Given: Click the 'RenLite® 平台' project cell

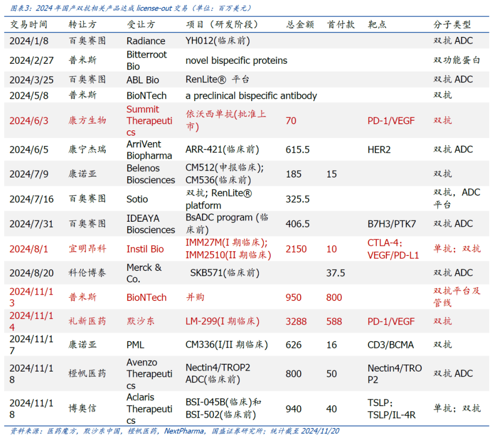Looking at the screenshot, I should [x=217, y=79].
